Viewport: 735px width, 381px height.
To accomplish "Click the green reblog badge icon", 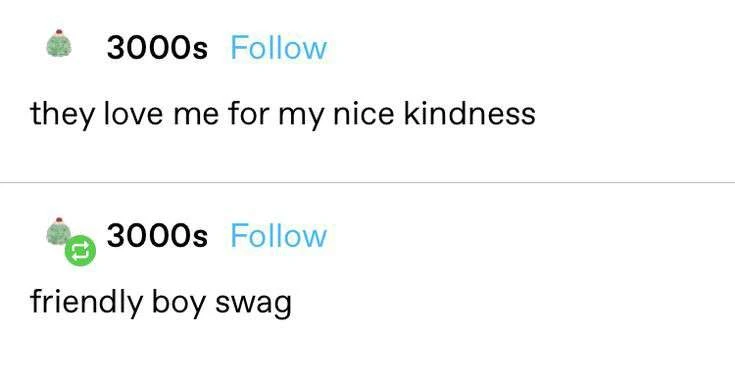I will (x=80, y=250).
